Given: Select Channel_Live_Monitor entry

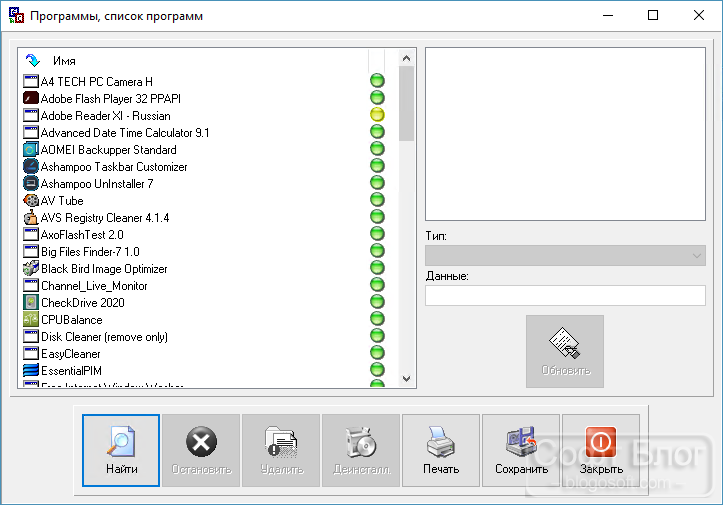Looking at the screenshot, I should 94,286.
